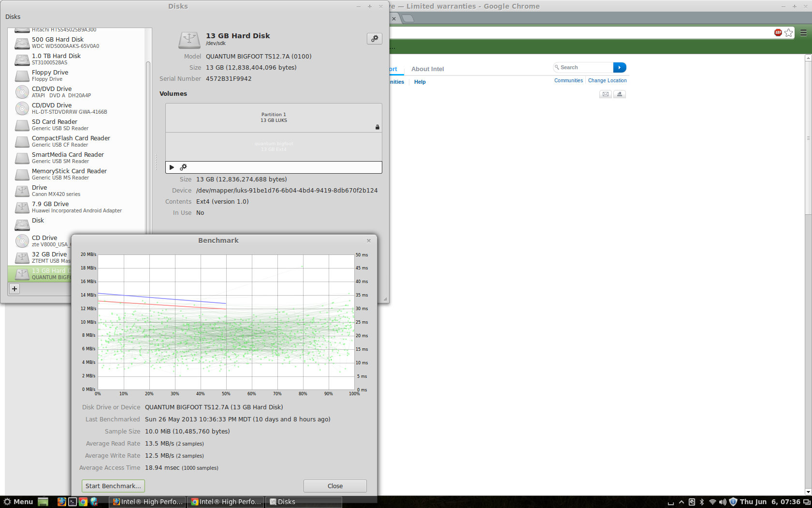Viewport: 812px width, 508px height.
Task: Expand hidden tray icons with up arrow
Action: pyautogui.click(x=681, y=502)
